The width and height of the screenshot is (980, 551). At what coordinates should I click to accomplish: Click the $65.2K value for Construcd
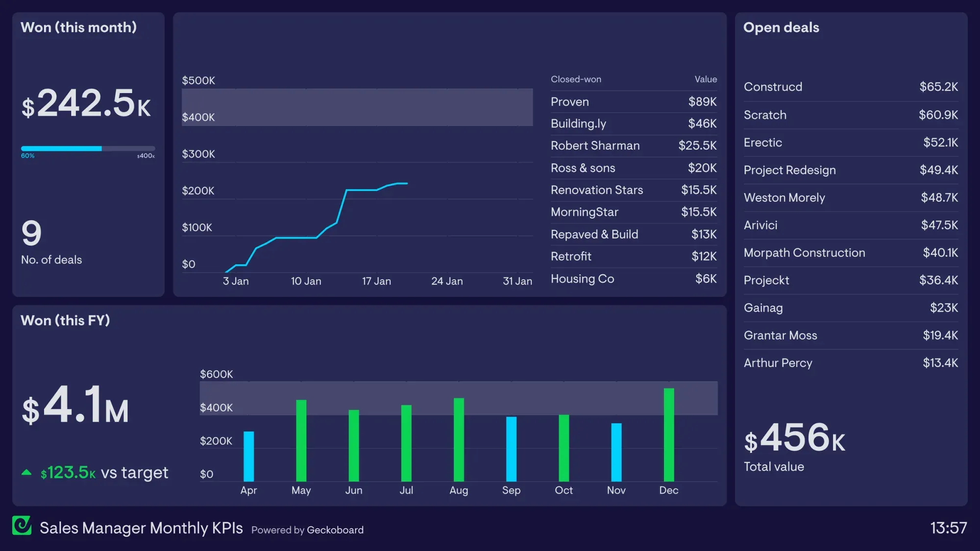coord(938,87)
